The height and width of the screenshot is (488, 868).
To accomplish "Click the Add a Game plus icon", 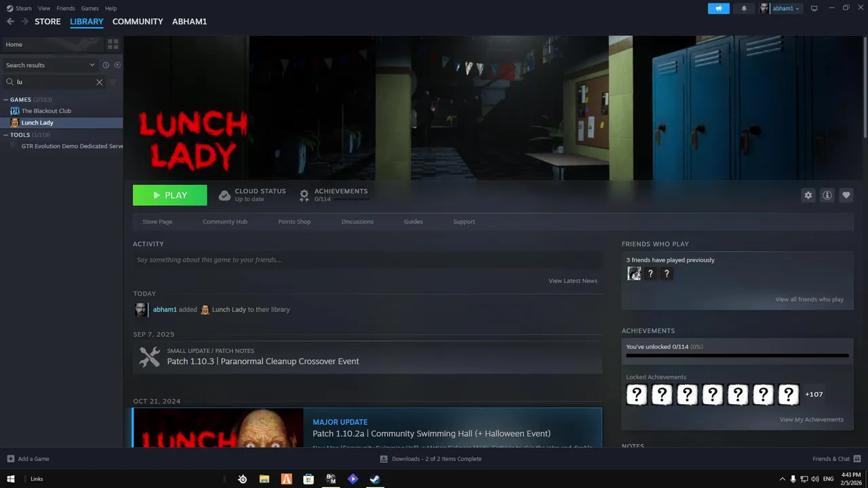I will [10, 459].
